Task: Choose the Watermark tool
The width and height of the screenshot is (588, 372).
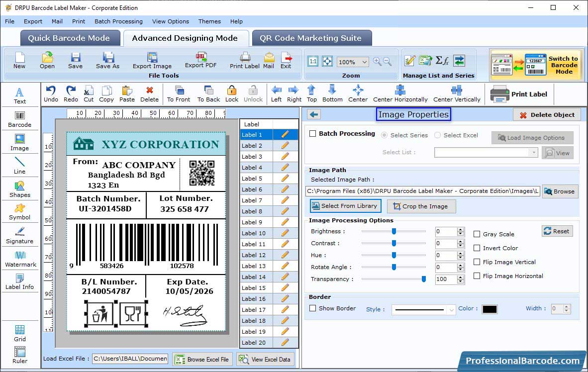Action: tap(20, 259)
